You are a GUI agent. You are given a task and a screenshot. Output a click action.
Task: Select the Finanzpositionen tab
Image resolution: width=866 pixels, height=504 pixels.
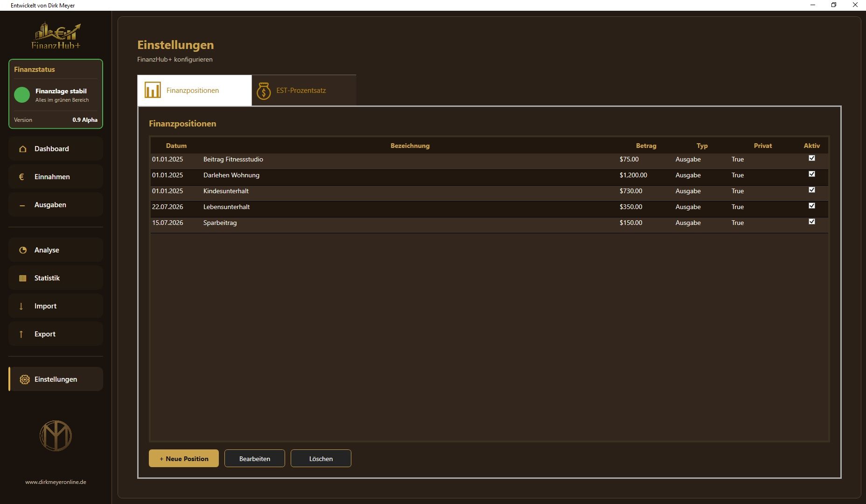[195, 91]
